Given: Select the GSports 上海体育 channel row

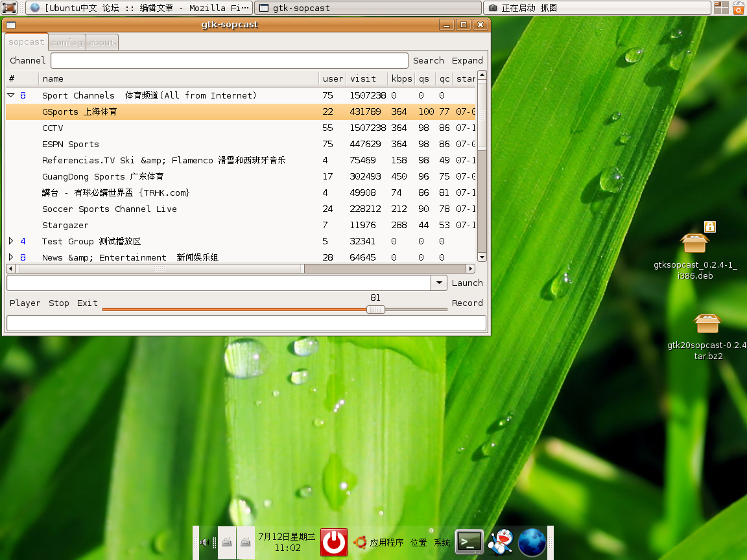Looking at the screenshot, I should point(241,111).
